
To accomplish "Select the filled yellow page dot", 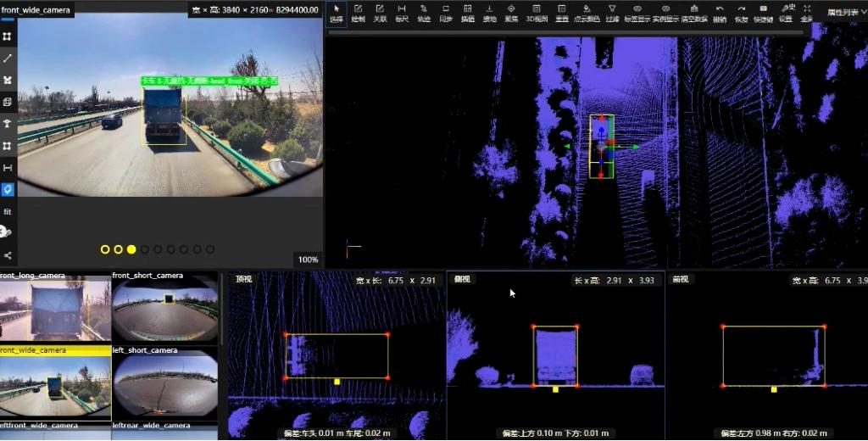I will [x=131, y=249].
